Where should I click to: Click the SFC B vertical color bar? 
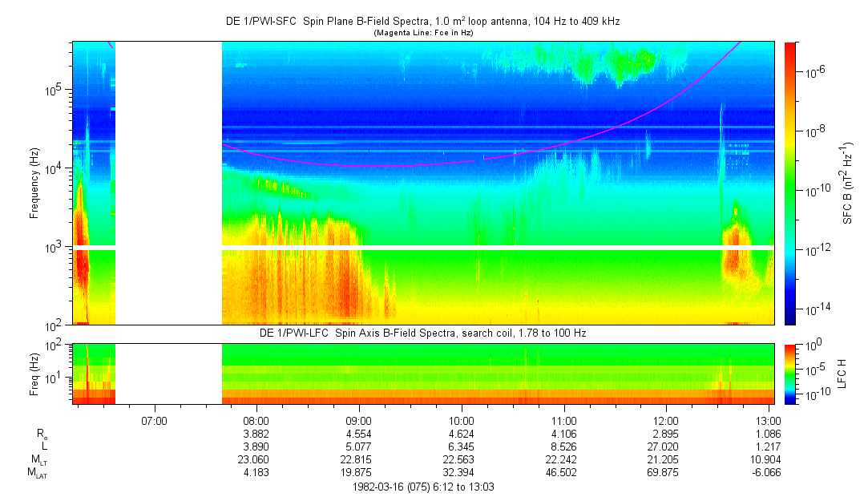point(790,184)
